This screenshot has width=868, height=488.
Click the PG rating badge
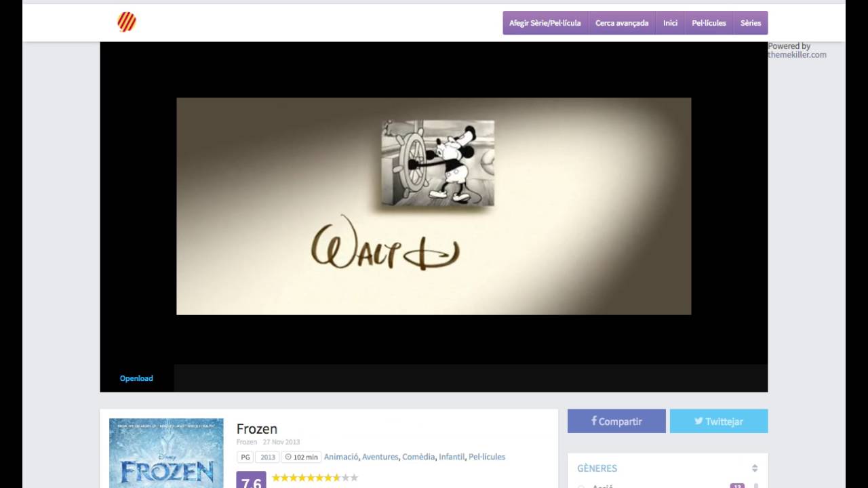[245, 457]
